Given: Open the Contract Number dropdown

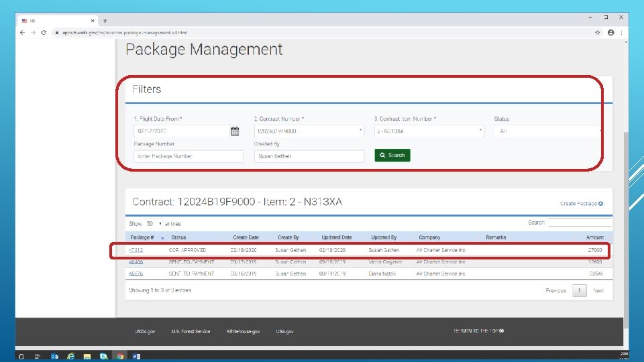Looking at the screenshot, I should [x=309, y=131].
